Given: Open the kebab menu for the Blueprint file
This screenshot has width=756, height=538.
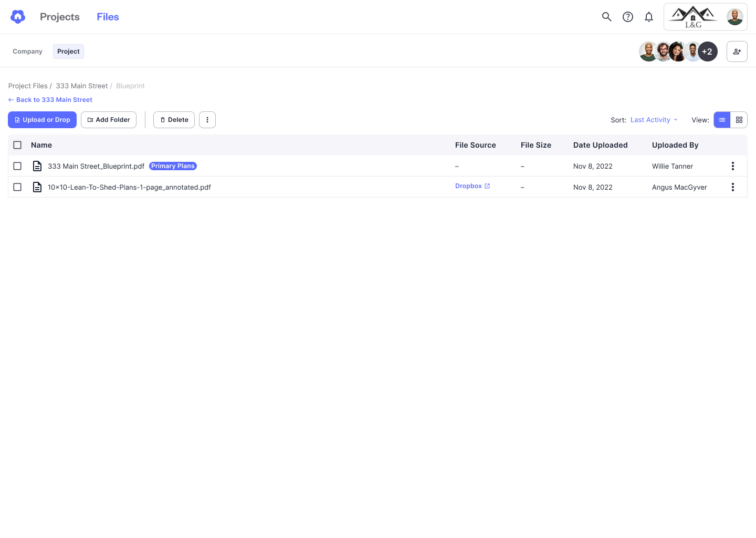Looking at the screenshot, I should (x=733, y=165).
